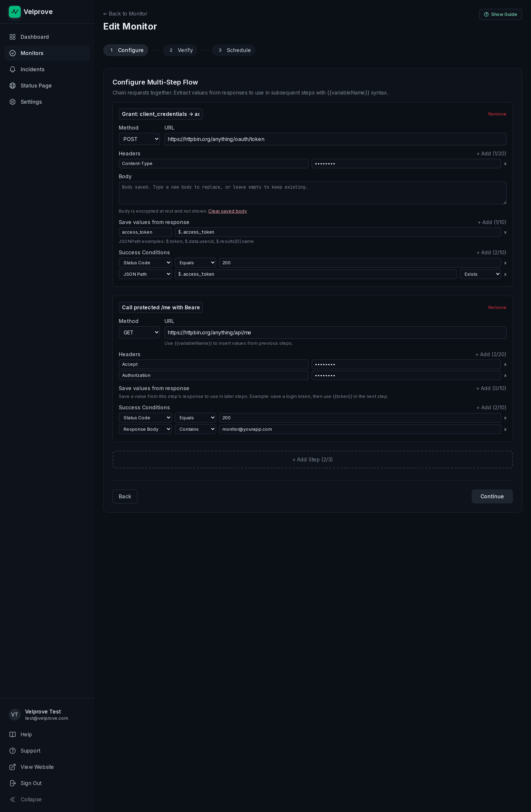Image resolution: width=531 pixels, height=812 pixels.
Task: Edit the Content-Type header value field
Action: tap(406, 164)
